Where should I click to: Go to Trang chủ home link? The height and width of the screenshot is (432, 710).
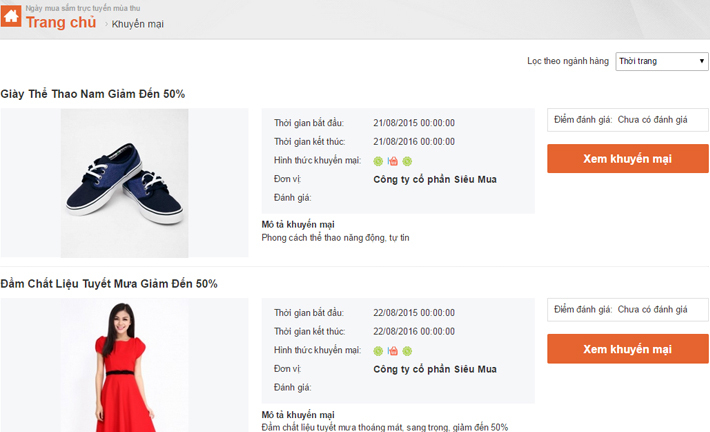point(61,22)
